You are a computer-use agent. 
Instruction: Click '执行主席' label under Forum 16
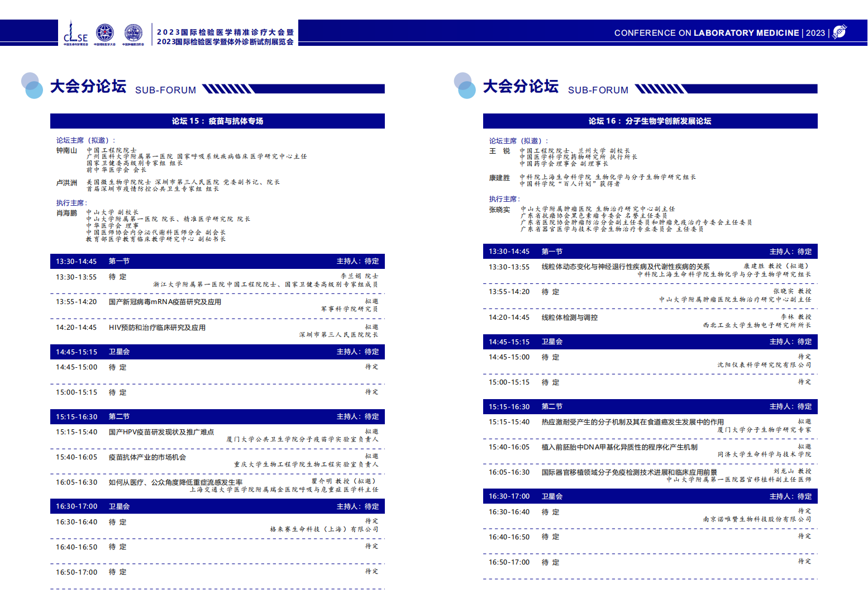tap(504, 199)
